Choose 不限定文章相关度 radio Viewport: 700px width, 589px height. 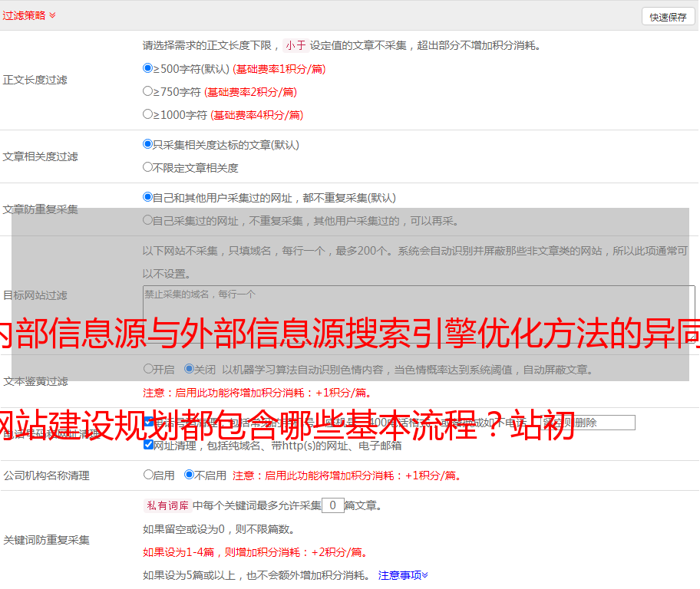click(x=148, y=167)
